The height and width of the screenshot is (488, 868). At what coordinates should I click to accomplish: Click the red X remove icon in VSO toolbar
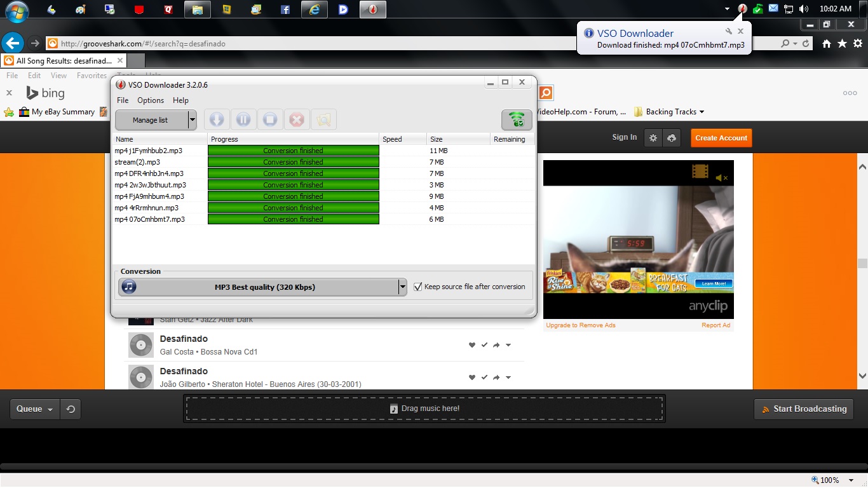[297, 119]
